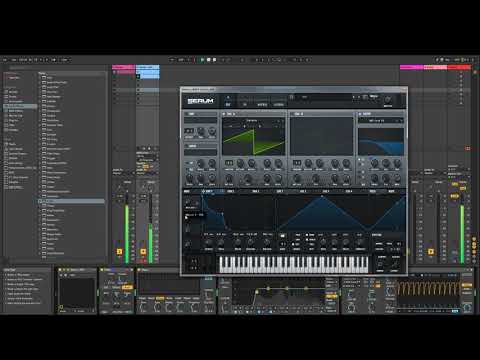This screenshot has width=480, height=360.
Task: Enable the NOISE oscillator
Action: [x=187, y=146]
